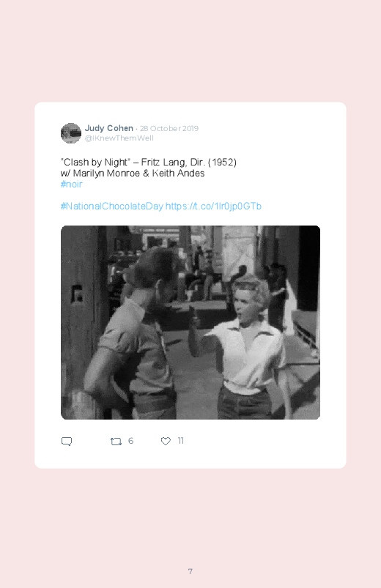This screenshot has width=381, height=588.
Task: Follow the #noir hashtag
Action: (x=71, y=184)
